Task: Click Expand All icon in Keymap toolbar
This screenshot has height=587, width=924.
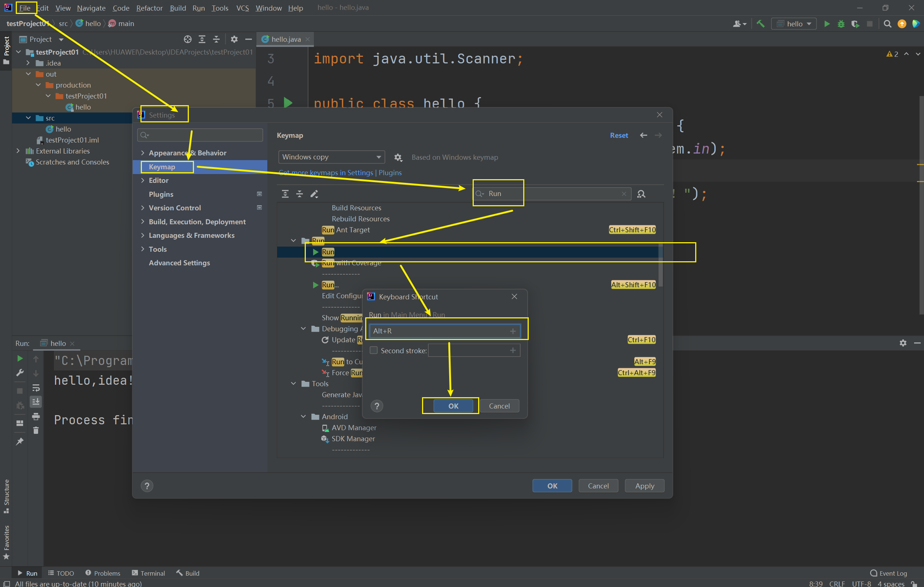Action: coord(285,194)
